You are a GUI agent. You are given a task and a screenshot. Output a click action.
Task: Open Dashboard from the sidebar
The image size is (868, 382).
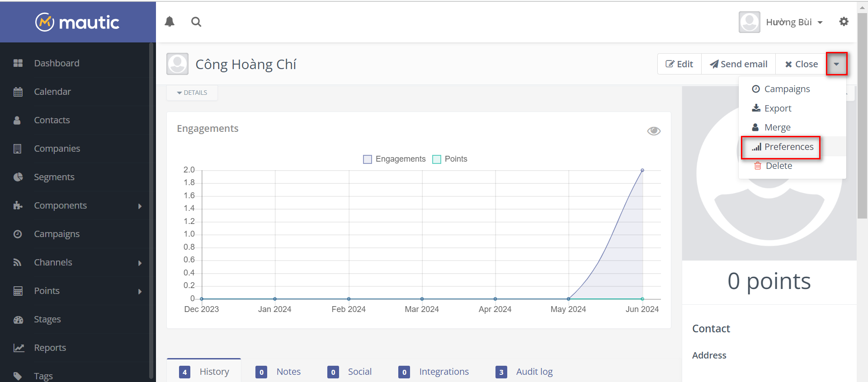(57, 63)
